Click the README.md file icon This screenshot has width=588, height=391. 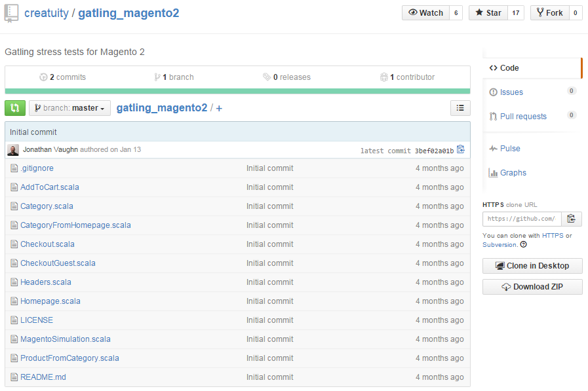pyautogui.click(x=14, y=377)
